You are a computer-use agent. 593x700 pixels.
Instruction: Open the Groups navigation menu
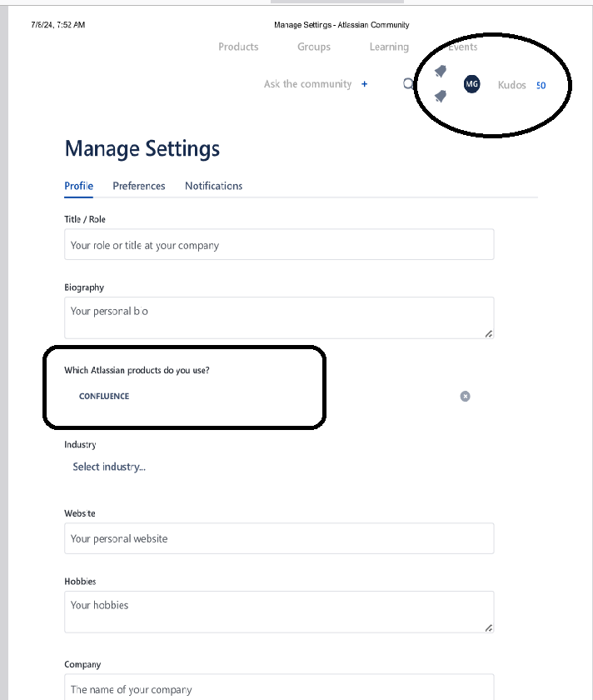[314, 47]
